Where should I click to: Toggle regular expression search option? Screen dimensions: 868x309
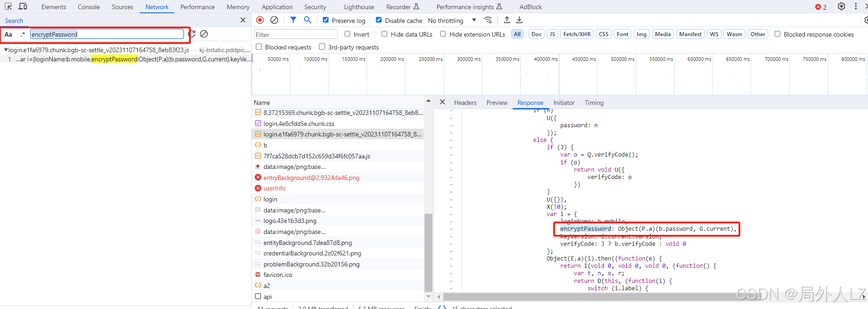pos(22,34)
